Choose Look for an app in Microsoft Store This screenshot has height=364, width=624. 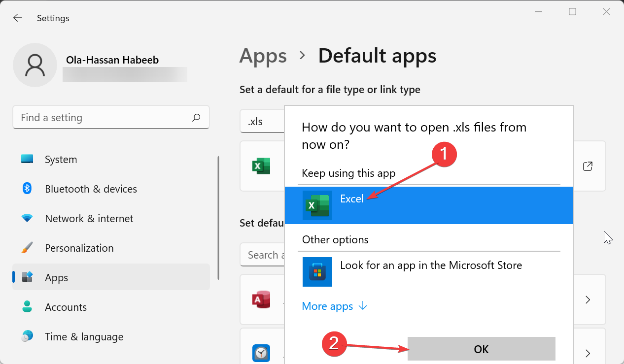[429, 272]
